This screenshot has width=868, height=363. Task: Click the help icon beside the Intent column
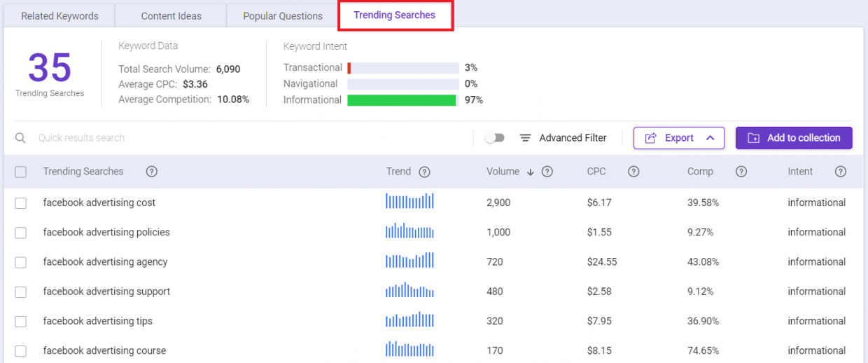[841, 172]
